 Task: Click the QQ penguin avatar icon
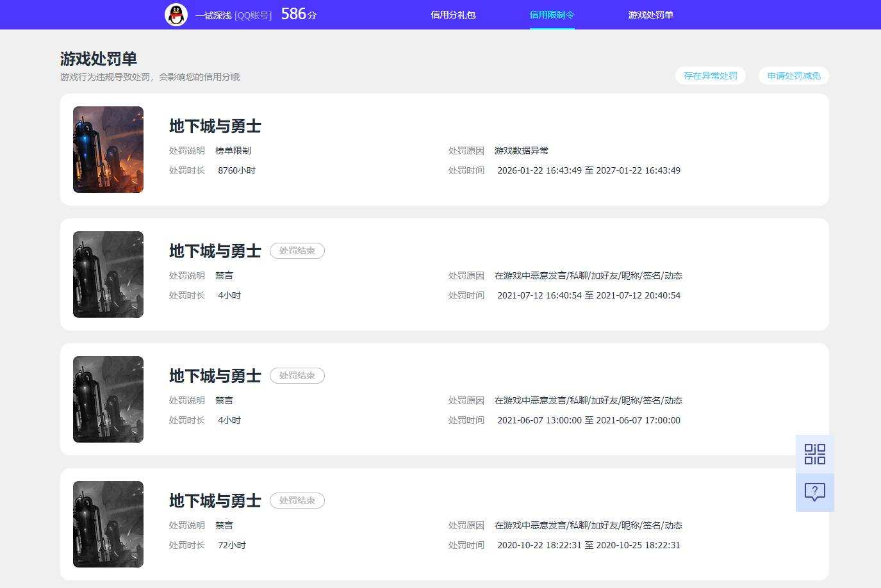coord(176,15)
